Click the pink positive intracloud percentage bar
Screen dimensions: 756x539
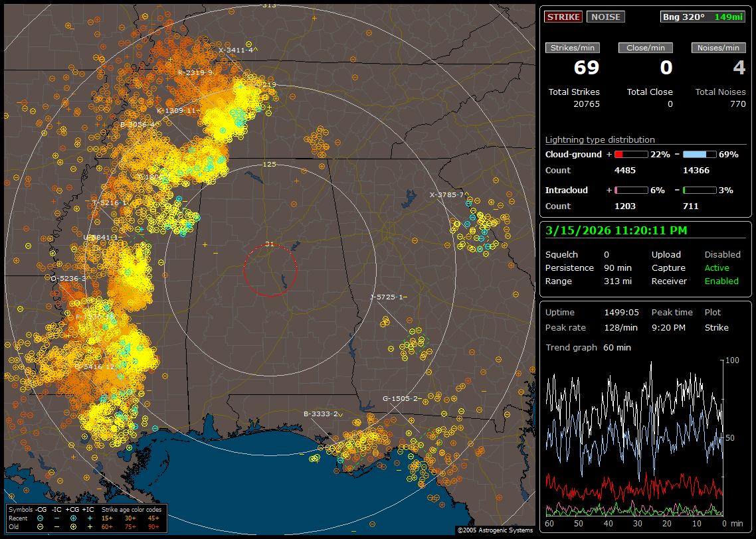coord(630,190)
